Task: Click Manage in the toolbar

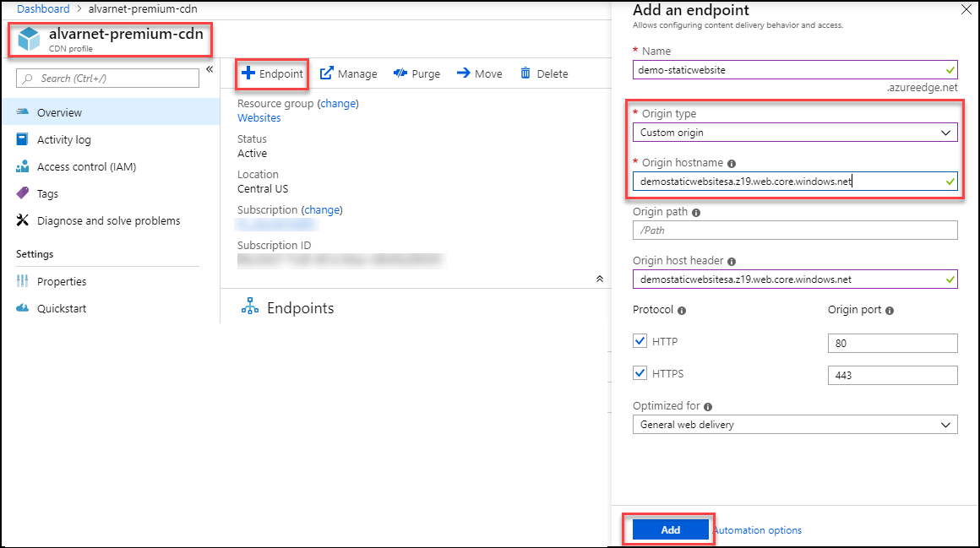Action: [x=349, y=73]
